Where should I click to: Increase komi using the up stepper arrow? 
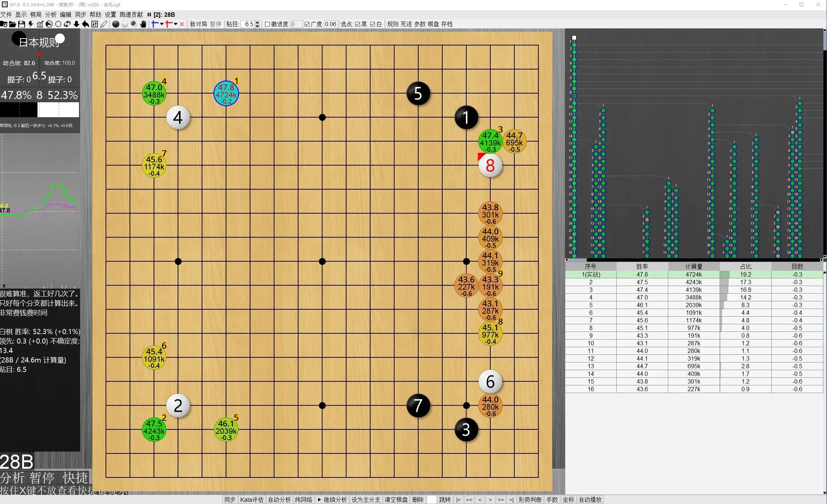tap(257, 22)
